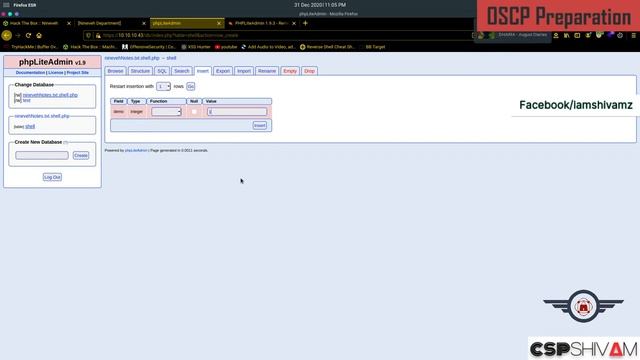Open the Import tab
The image size is (640, 360).
coord(244,71)
